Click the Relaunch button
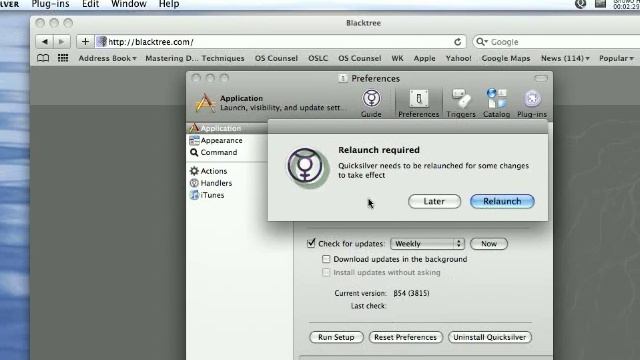This screenshot has width=640, height=360. 502,201
